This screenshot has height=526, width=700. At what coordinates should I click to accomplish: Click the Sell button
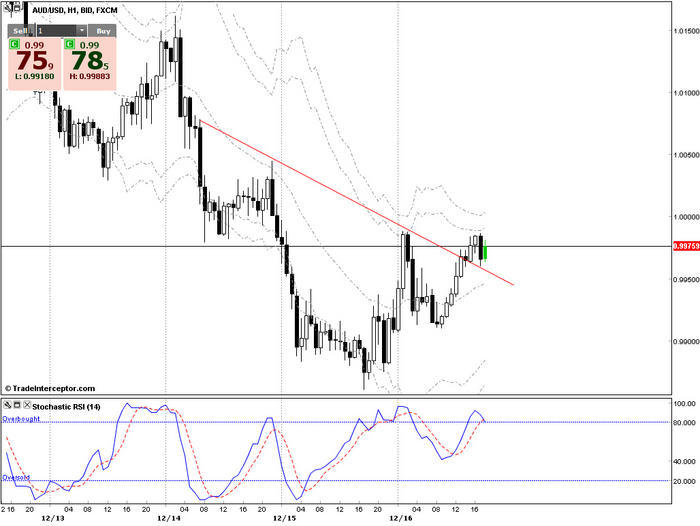pos(21,31)
